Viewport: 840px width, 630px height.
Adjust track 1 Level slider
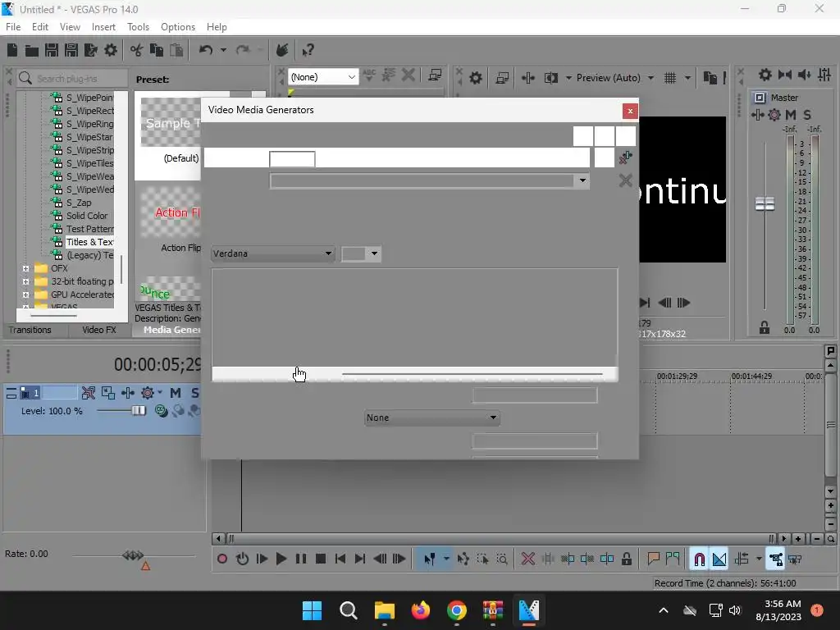pos(138,410)
